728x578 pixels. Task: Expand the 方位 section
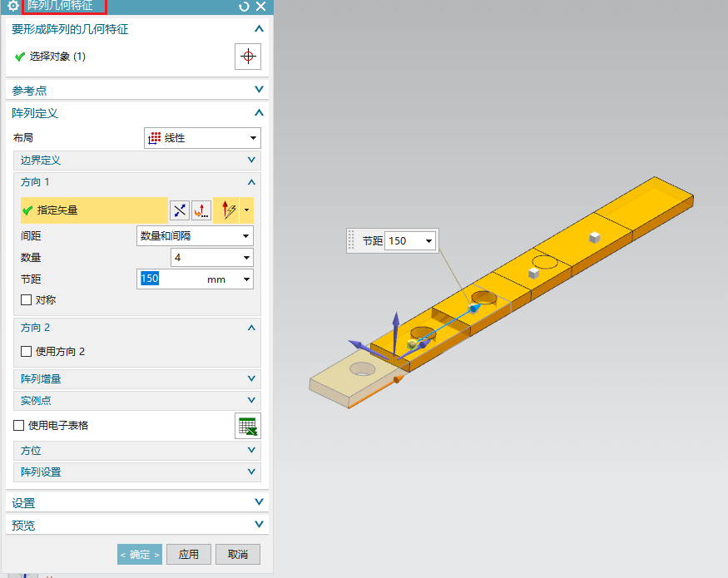click(251, 450)
